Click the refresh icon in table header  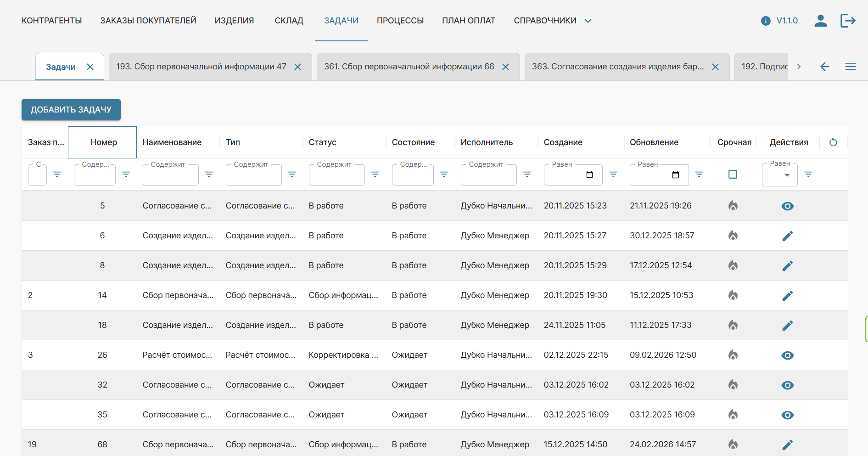833,142
